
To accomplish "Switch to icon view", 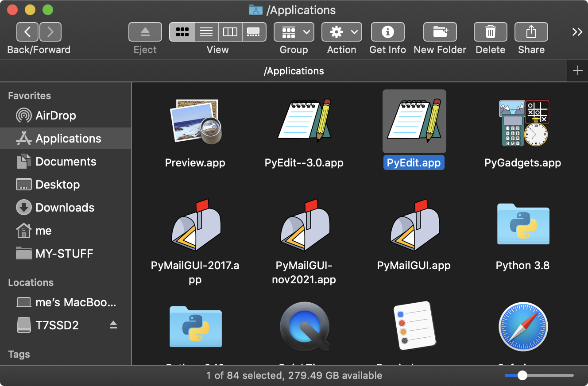I will point(182,32).
